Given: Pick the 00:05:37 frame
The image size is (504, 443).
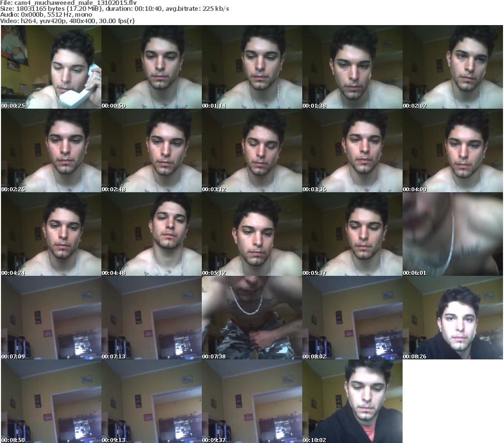Looking at the screenshot, I should (x=352, y=234).
